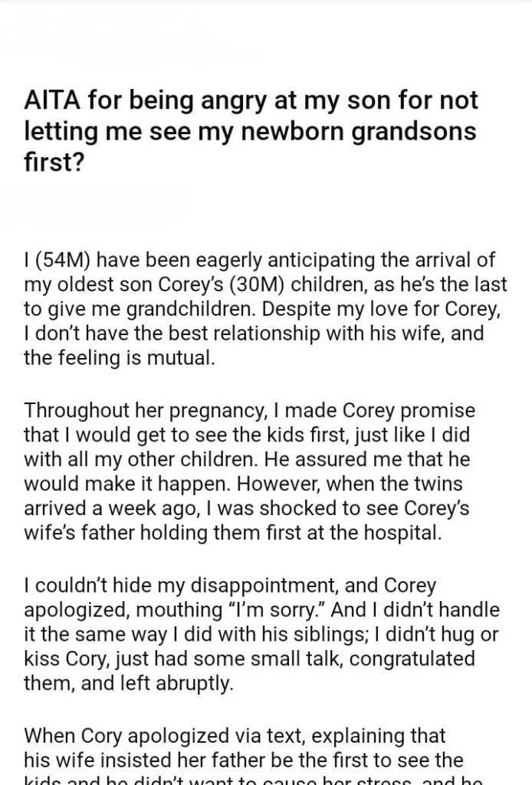Click the line "the feeling is mutual."
532x785 pixels.
120,356
